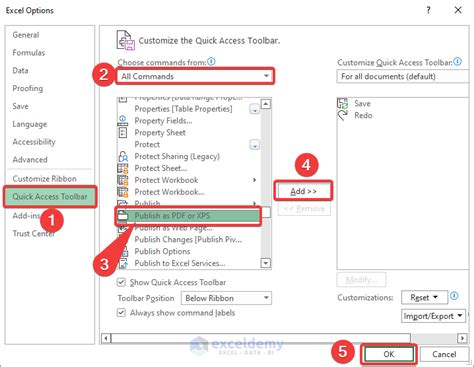Toggle Show Quick Access Toolbar checkbox
Image resolution: width=474 pixels, height=367 pixels.
(121, 282)
